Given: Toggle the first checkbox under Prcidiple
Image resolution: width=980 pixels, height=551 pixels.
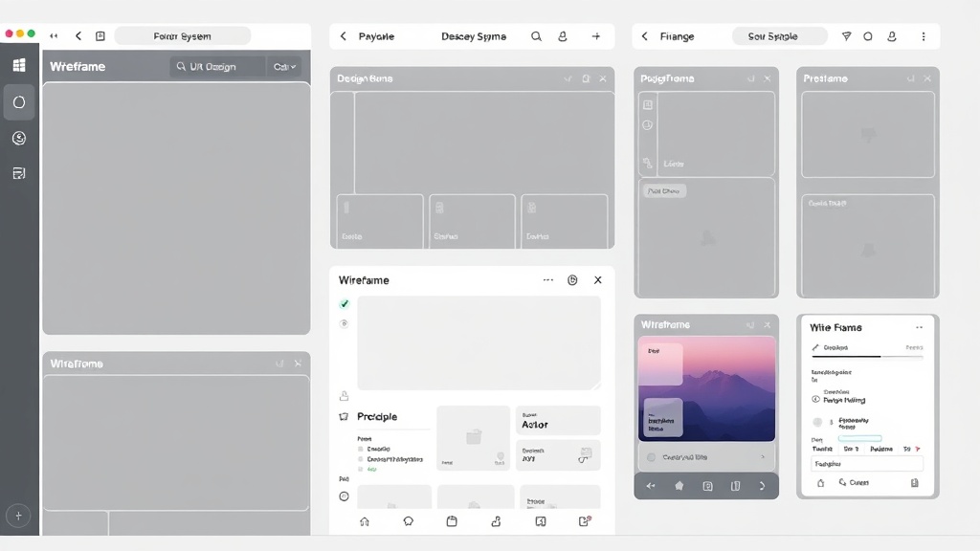Looking at the screenshot, I should (x=361, y=450).
